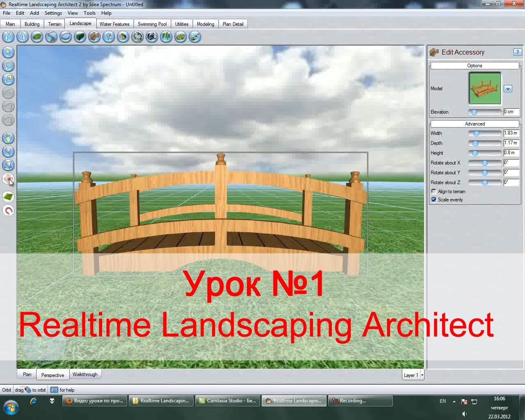Select the rock border ring tool icon
This screenshot has height=420, width=525.
click(137, 37)
